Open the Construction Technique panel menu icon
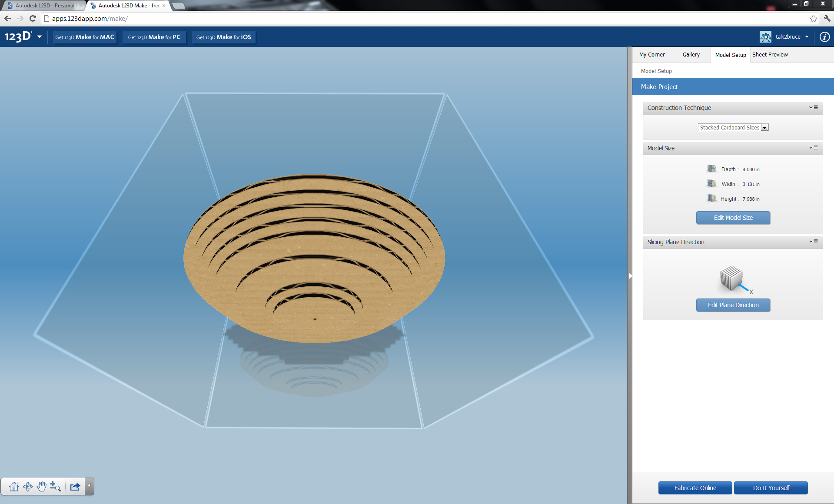834x504 pixels. (x=816, y=108)
